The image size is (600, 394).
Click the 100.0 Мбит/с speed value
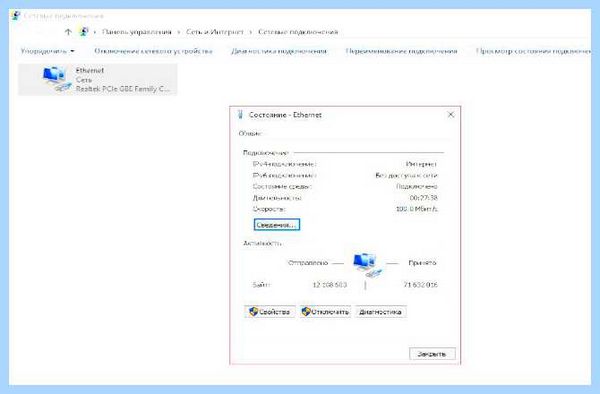(x=416, y=209)
